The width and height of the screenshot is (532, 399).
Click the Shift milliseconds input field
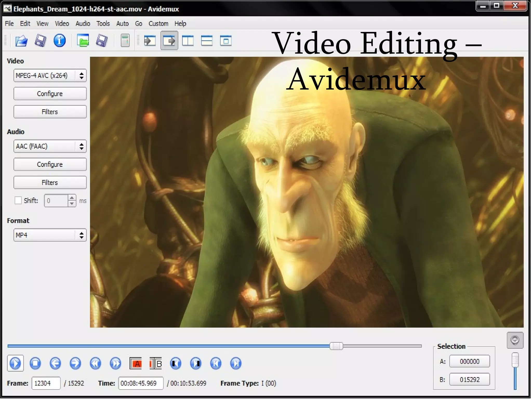tap(56, 201)
